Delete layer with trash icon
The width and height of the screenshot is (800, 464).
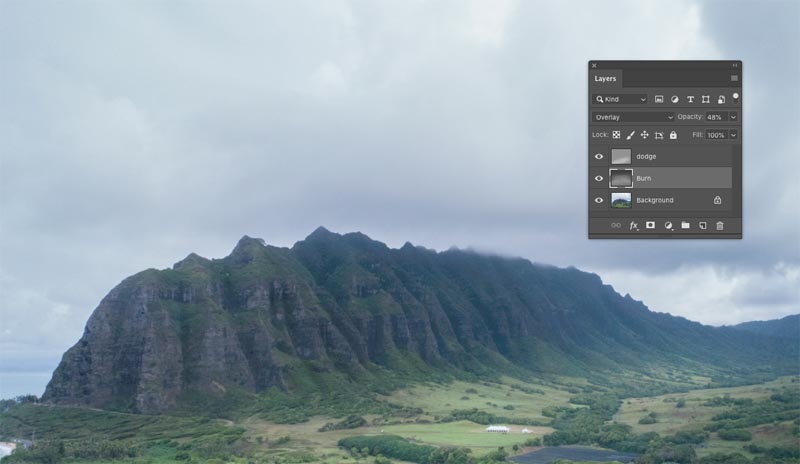point(720,225)
